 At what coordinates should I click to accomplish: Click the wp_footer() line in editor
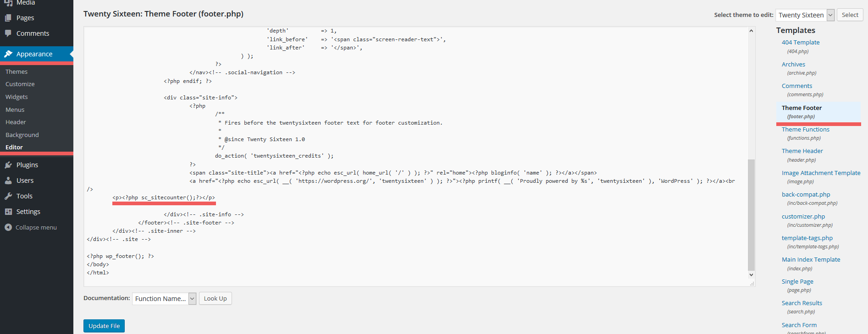point(120,256)
